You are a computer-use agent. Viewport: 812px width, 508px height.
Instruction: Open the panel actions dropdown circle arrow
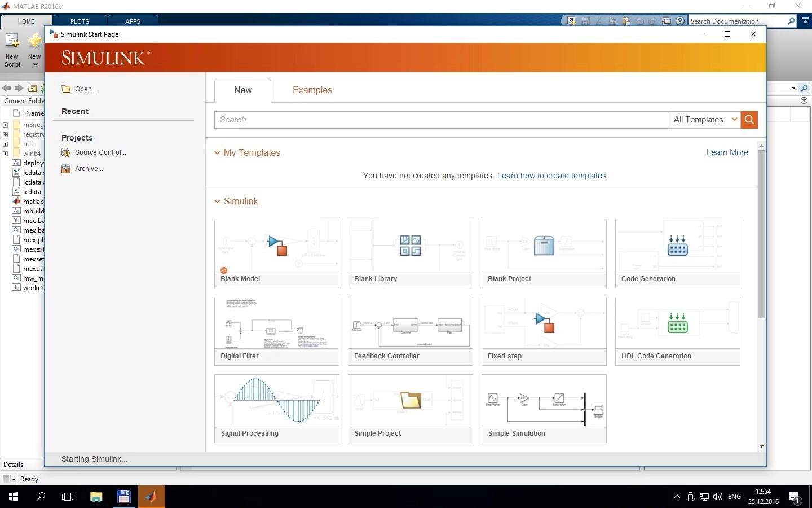[804, 100]
